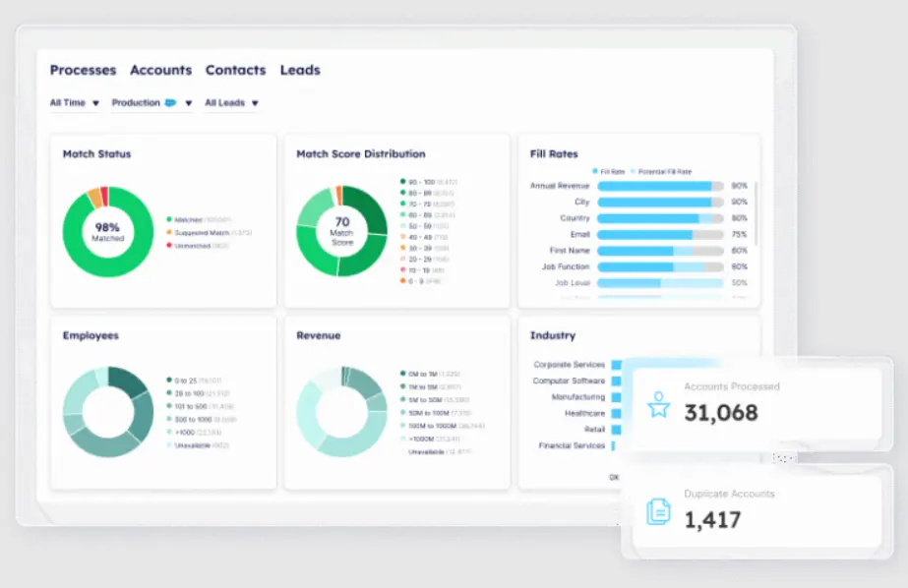
Task: Select the 0M to 1M revenue legend item
Action: pos(430,374)
